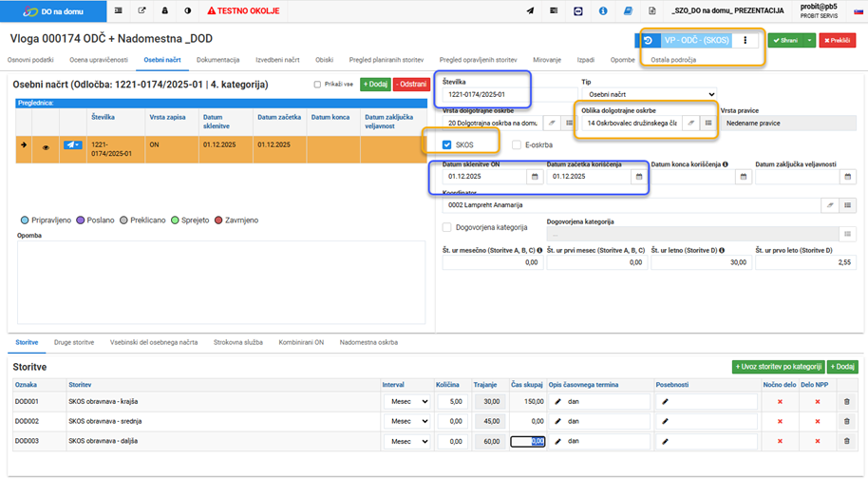This screenshot has width=868, height=479.
Task: Click the green Dodaj button above Preglednica
Action: [x=375, y=85]
